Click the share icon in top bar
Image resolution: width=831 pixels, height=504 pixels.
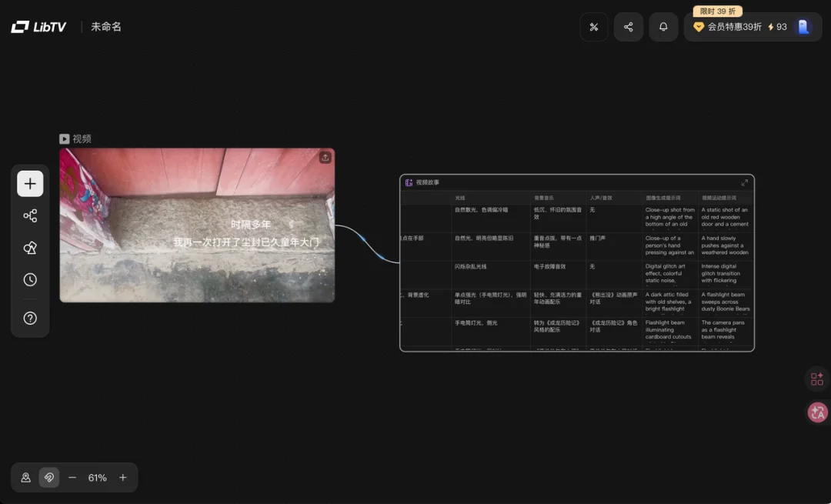tap(629, 27)
